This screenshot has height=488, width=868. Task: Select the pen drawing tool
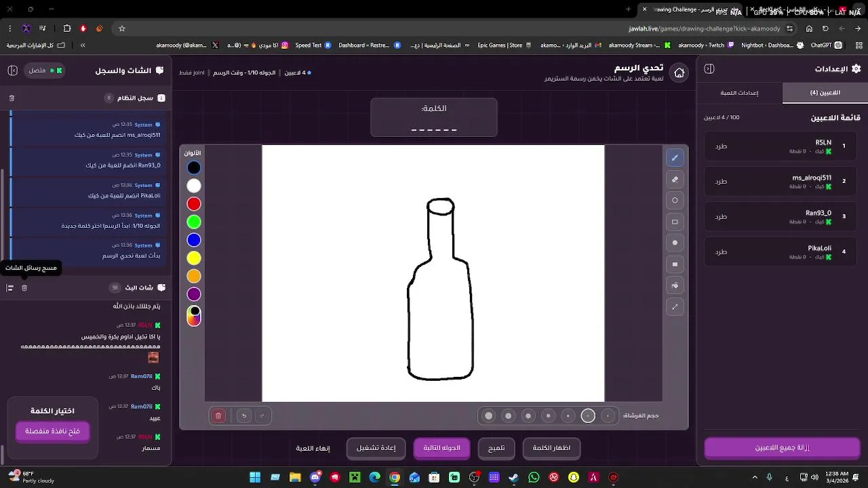[x=675, y=158]
